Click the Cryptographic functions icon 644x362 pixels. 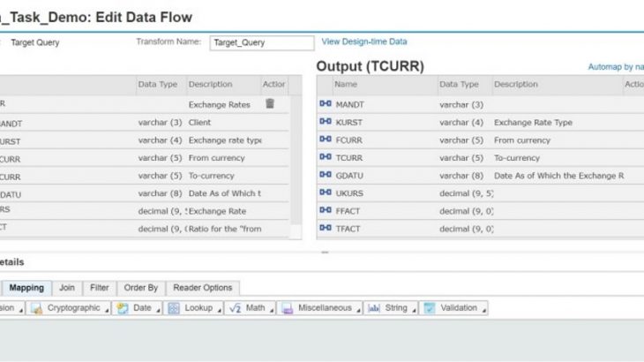click(x=36, y=308)
